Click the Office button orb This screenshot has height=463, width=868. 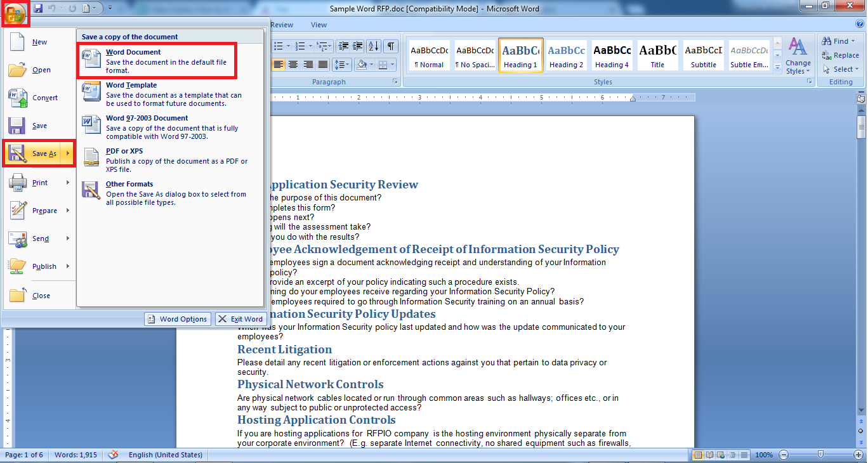[14, 13]
